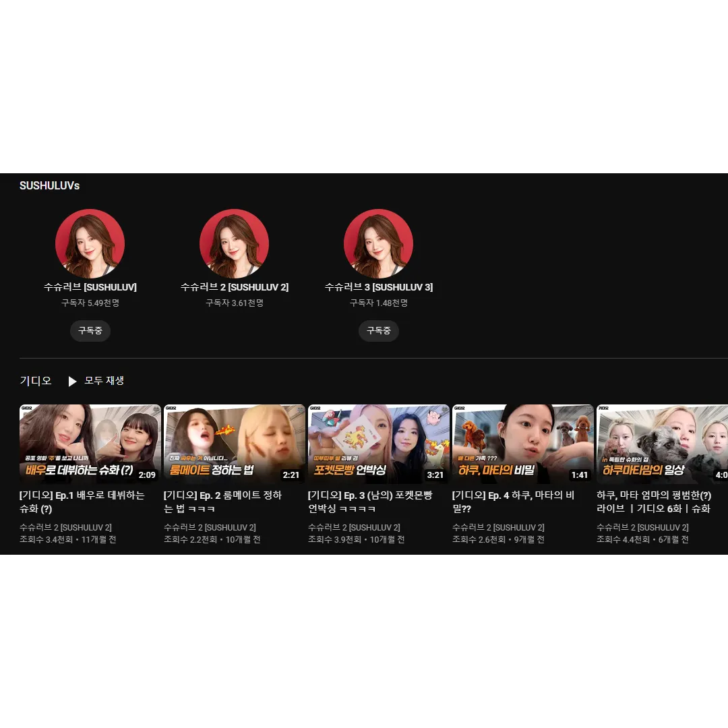
Task: Open the 수슈러브 3 [SUSHULUV 3] channel name
Action: click(x=378, y=287)
